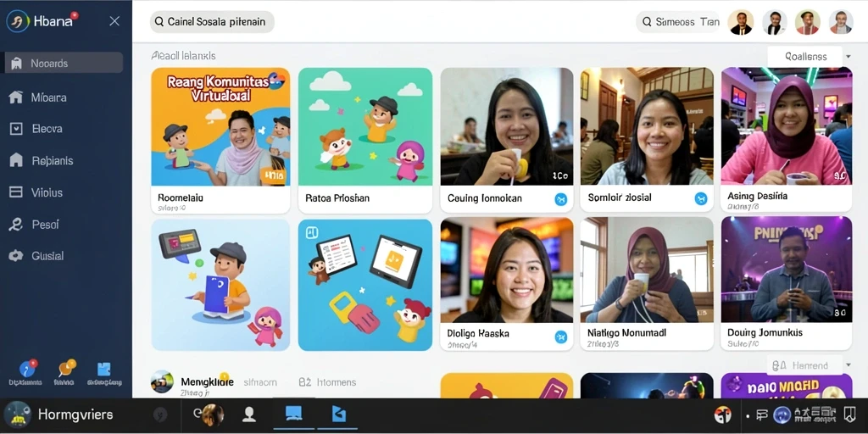Click the Mengkliaie profile avatar
868x434 pixels.
point(162,382)
